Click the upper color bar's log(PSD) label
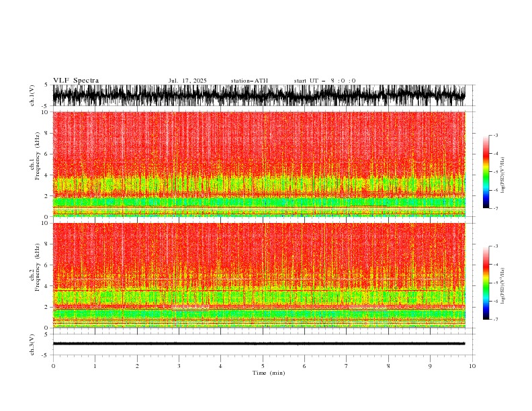This screenshot has width=532, height=411. tap(502, 175)
